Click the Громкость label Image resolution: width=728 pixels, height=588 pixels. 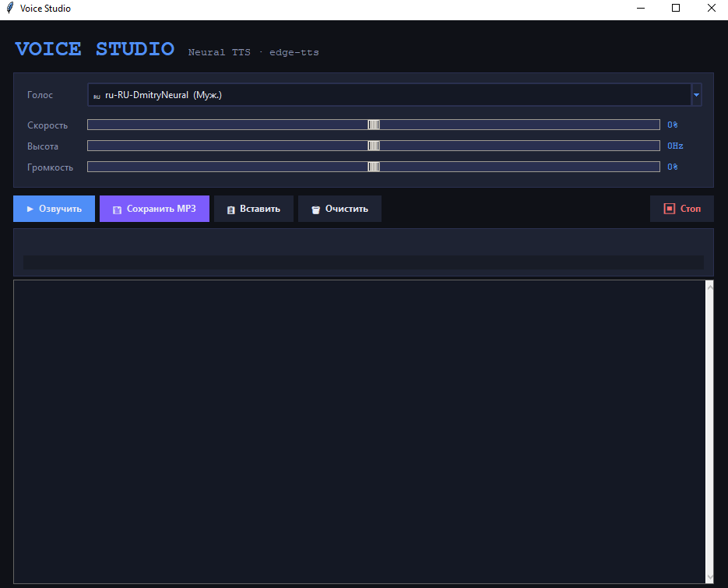pyautogui.click(x=50, y=167)
